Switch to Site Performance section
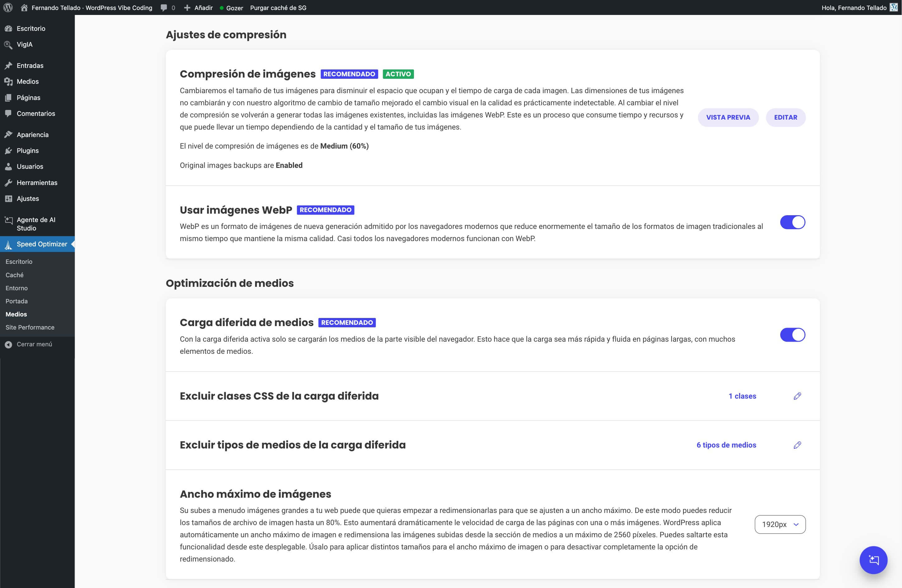The height and width of the screenshot is (588, 902). pos(30,327)
